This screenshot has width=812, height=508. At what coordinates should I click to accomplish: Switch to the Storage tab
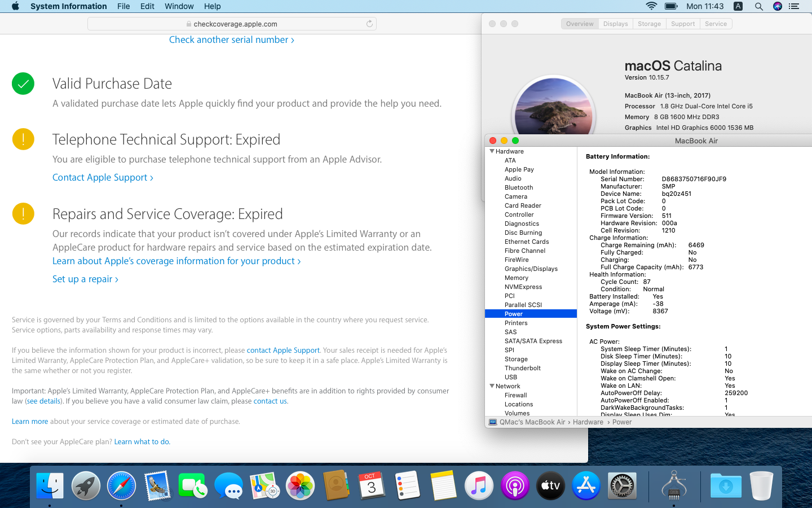649,24
